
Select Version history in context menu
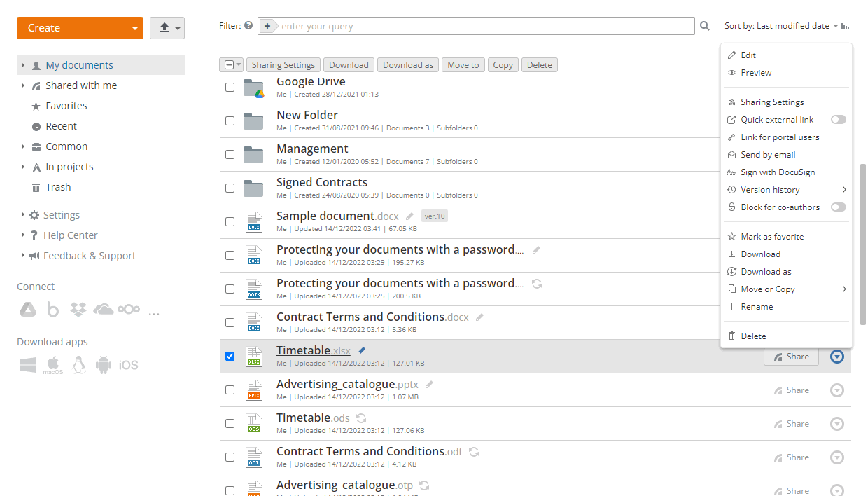pyautogui.click(x=770, y=190)
